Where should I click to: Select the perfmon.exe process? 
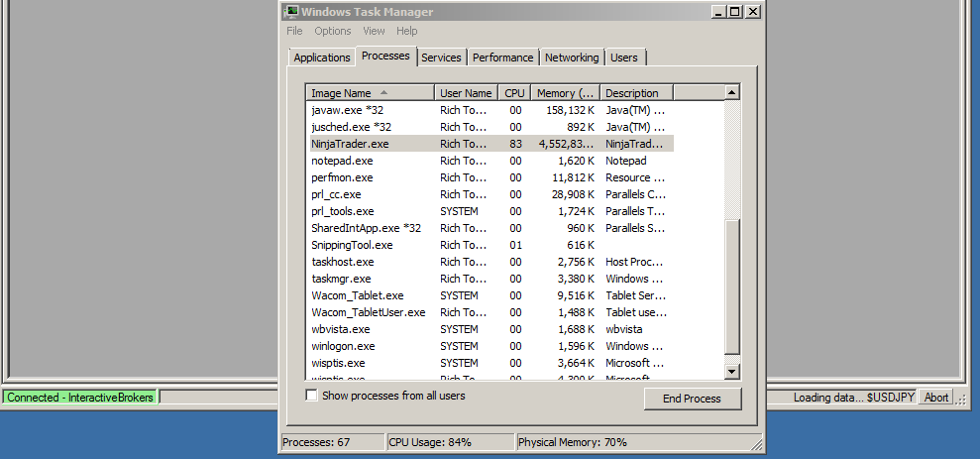click(491, 177)
